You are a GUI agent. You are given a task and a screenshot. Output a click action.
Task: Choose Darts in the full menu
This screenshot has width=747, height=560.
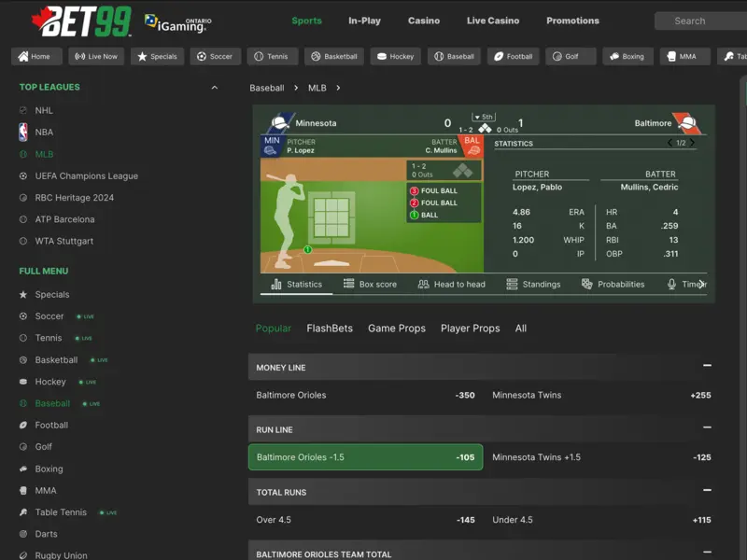(46, 534)
